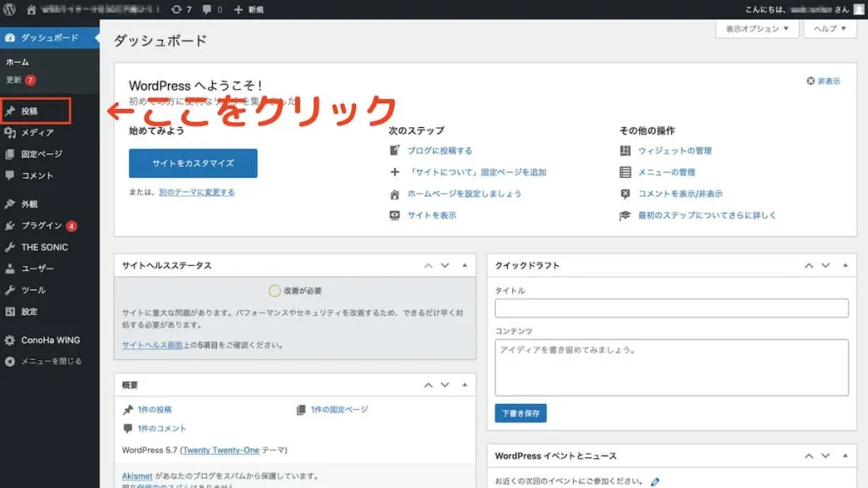Click 下書き保存 button
868x488 pixels.
pos(520,413)
